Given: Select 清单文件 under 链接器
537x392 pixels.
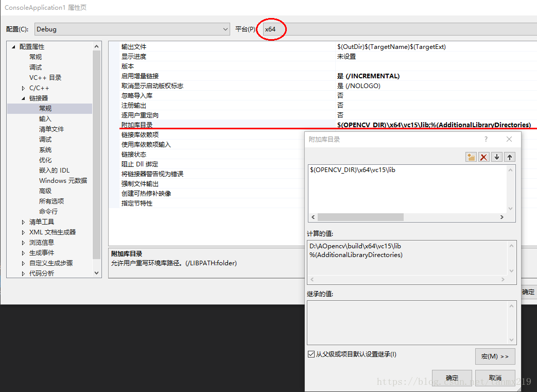Looking at the screenshot, I should 51,129.
